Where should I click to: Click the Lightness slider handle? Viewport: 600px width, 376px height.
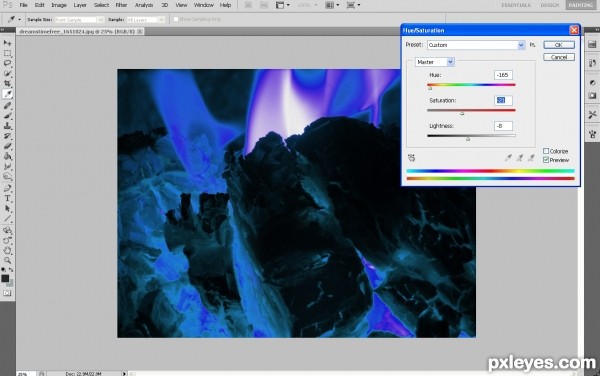(x=468, y=139)
